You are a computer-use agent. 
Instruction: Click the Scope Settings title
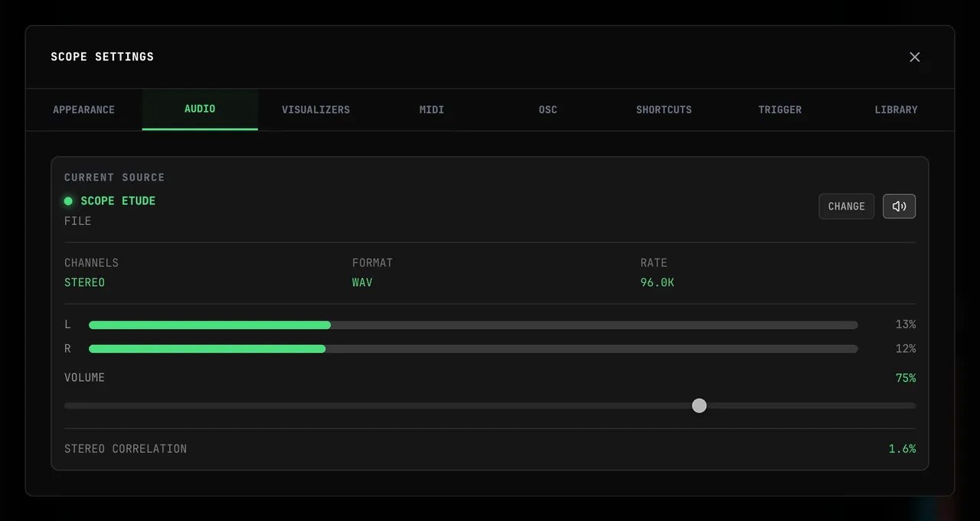point(102,57)
